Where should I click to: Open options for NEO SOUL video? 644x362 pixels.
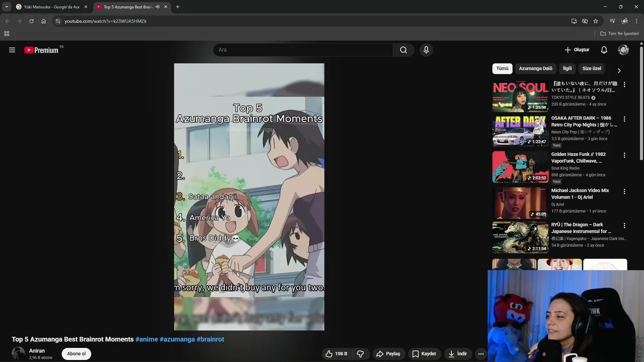point(624,84)
